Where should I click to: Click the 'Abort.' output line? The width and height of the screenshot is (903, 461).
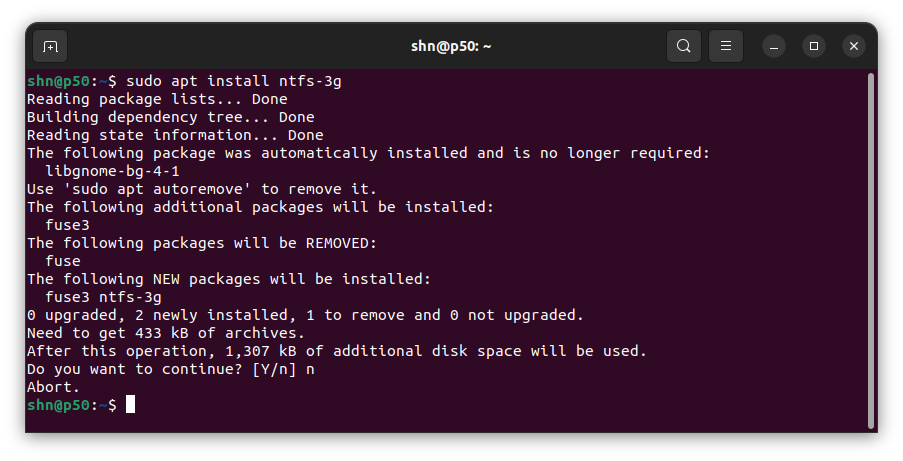[53, 387]
